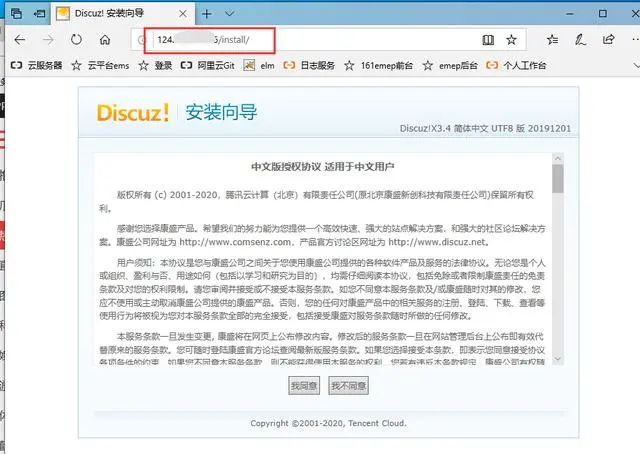Click the Copyright ©2001-2020, Tencent Cloud text

328,423
